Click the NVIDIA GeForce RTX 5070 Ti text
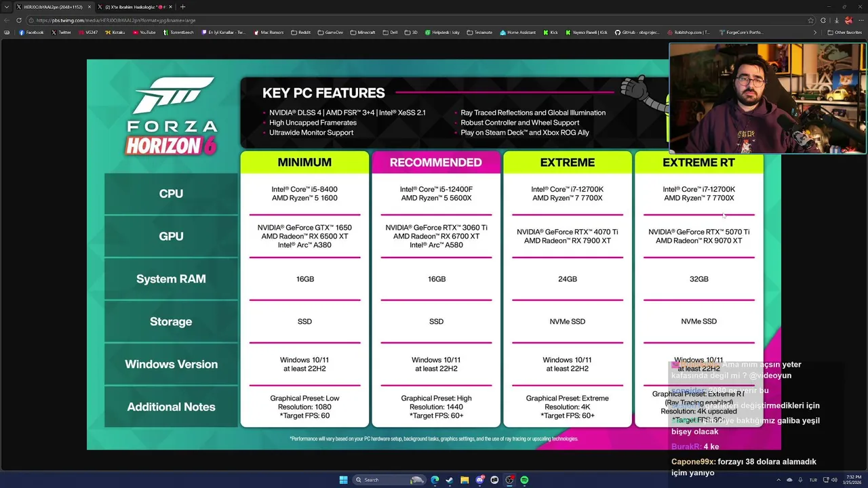The image size is (868, 488). click(699, 232)
